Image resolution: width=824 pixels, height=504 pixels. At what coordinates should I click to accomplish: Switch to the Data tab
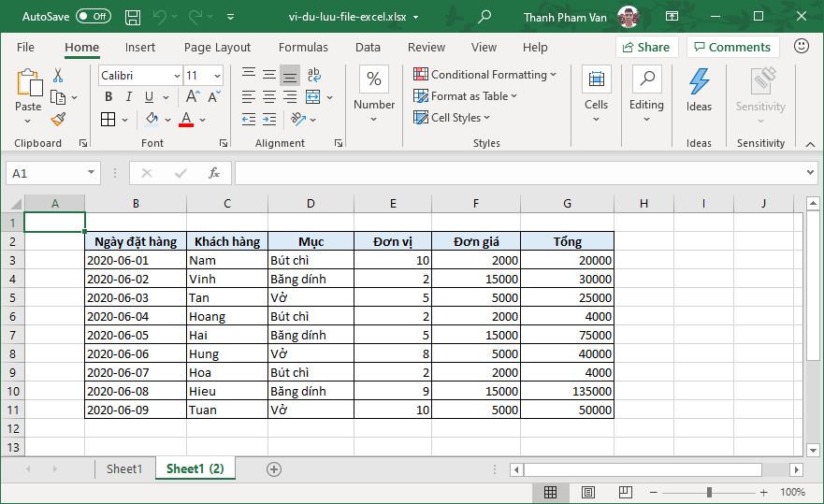(x=368, y=48)
